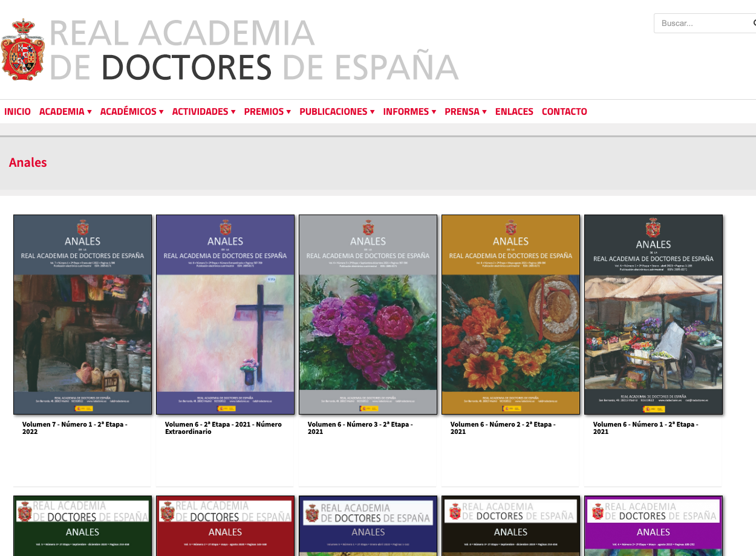Open the dark green Anales cover thumbnail
The image size is (756, 556).
tap(83, 526)
